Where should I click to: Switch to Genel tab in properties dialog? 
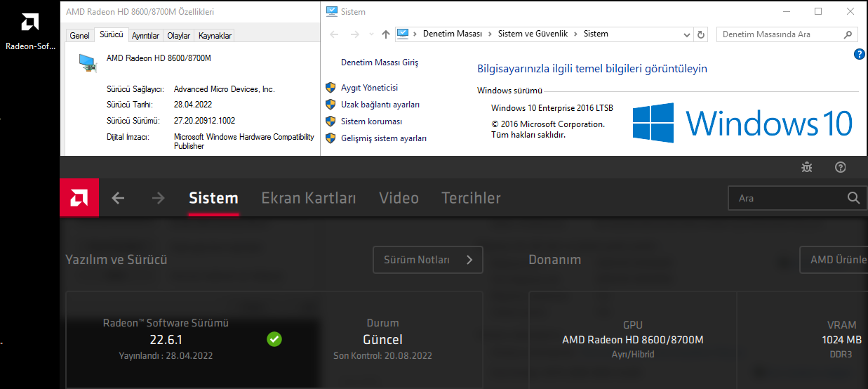[79, 36]
